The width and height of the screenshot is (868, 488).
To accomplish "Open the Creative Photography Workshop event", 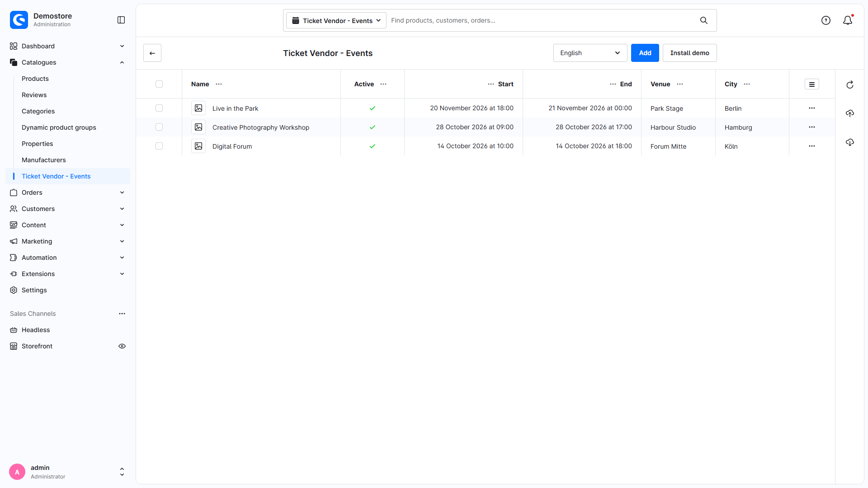I will tap(261, 127).
